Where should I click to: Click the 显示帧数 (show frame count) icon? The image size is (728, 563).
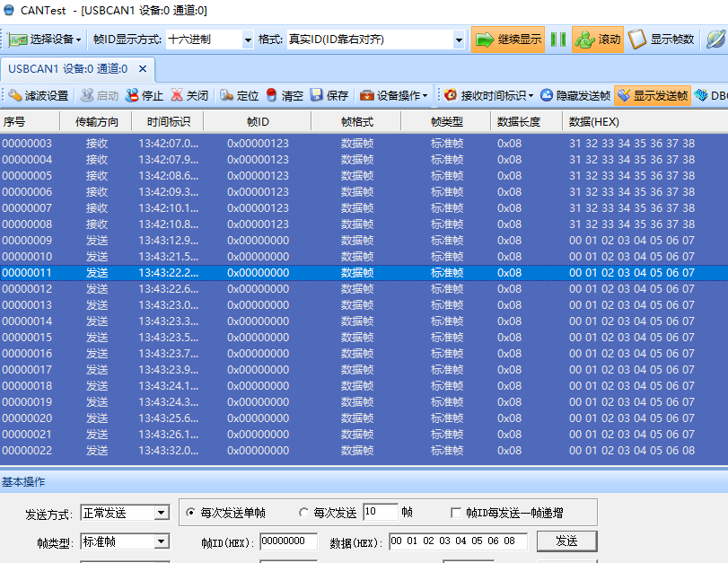click(x=637, y=40)
